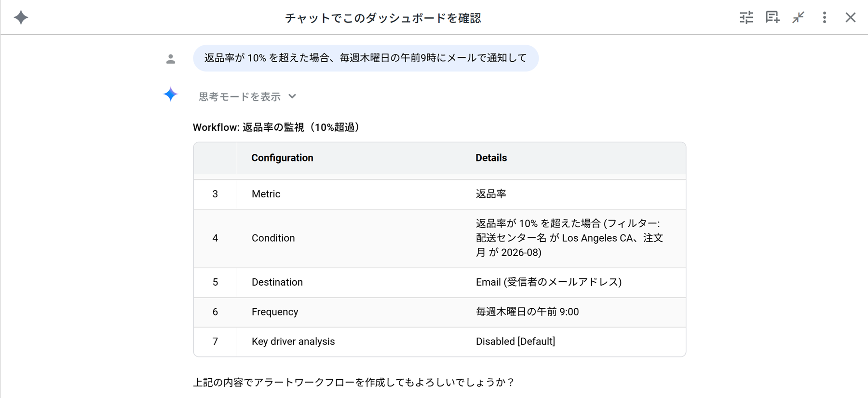Click the Gemini sparkle icon in header
The image size is (868, 398).
pyautogui.click(x=21, y=17)
